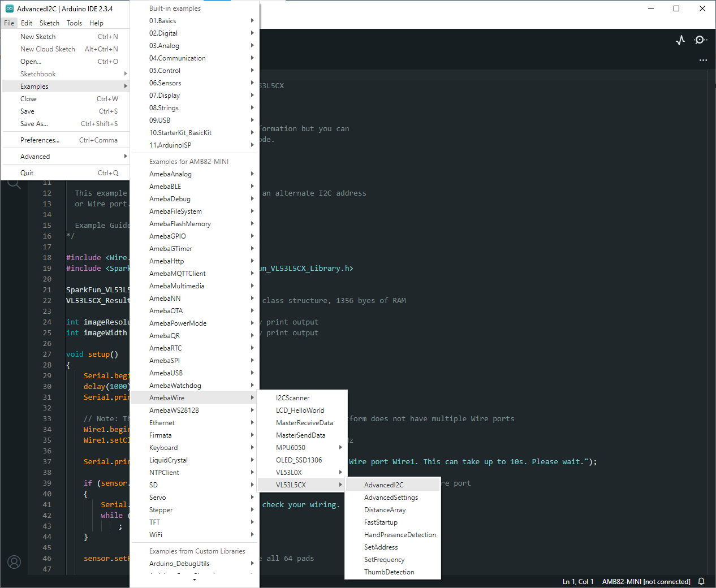
Task: Click AMB82-MINI board status text
Action: coord(646,581)
